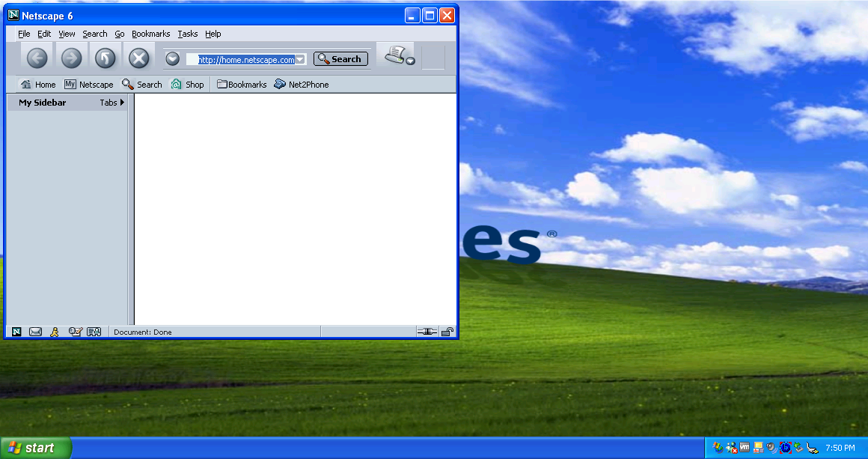This screenshot has height=459, width=868.
Task: Click the Net2Phone link in personal toolbar
Action: click(302, 85)
